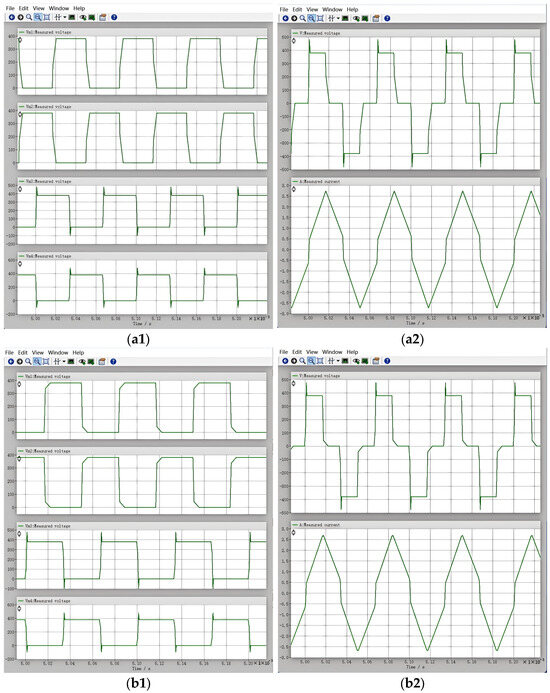Select the magnifier zoom tool in scope (a1)

coord(29,17)
